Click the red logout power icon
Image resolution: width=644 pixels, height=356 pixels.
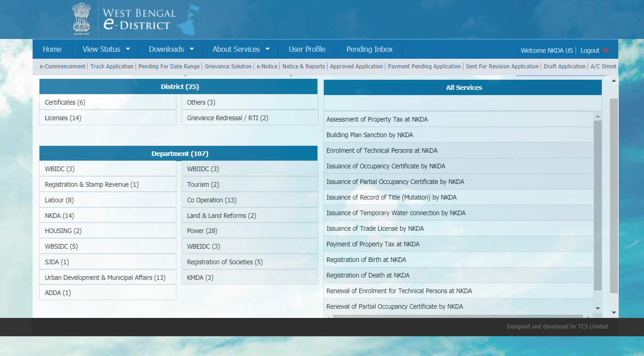tap(605, 50)
